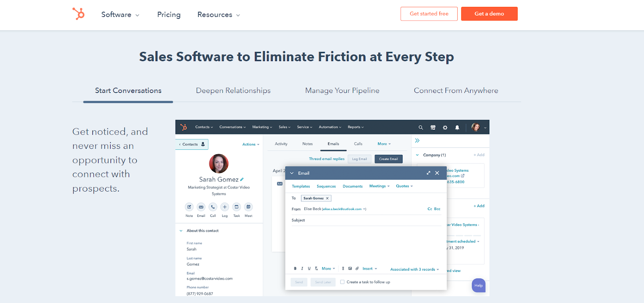This screenshot has height=303, width=644.
Task: Check 'Create a task to follow up'
Action: pyautogui.click(x=343, y=282)
